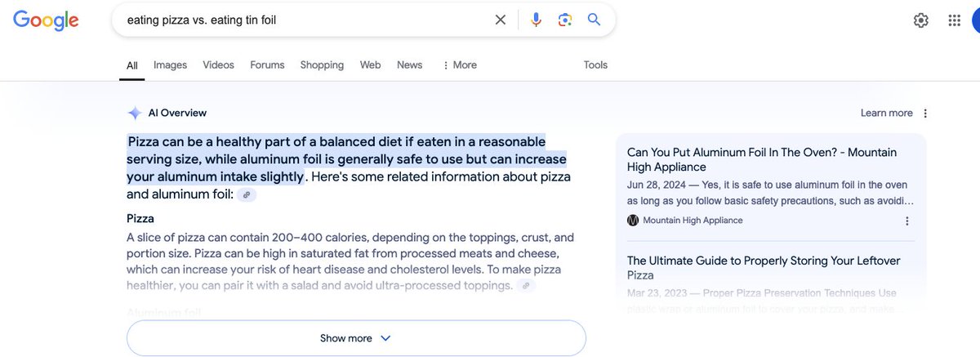Open the Google apps grid icon

(x=955, y=20)
